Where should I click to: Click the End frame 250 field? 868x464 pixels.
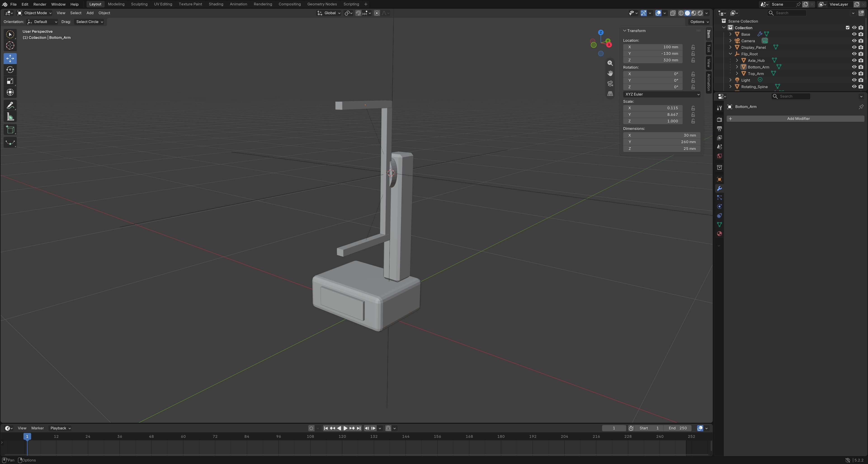coord(678,428)
